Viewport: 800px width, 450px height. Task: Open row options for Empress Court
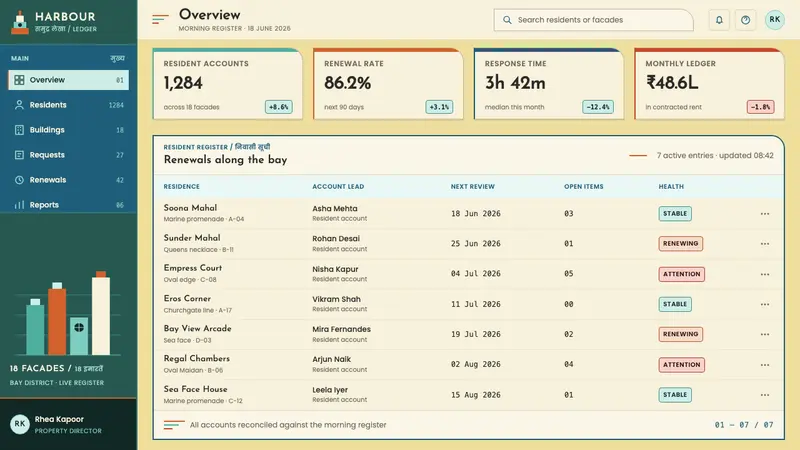pos(765,274)
